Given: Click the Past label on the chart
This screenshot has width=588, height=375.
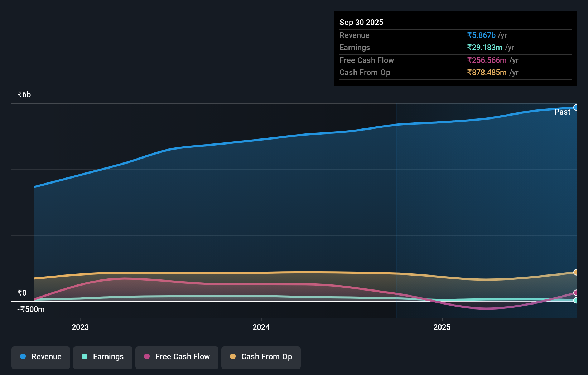Looking at the screenshot, I should 562,112.
